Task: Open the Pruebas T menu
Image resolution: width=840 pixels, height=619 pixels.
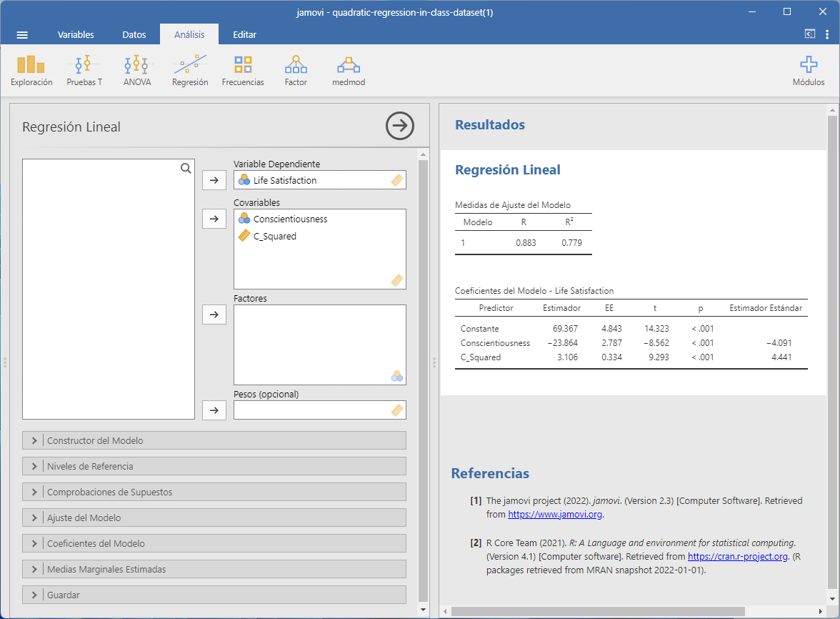Action: pyautogui.click(x=84, y=71)
